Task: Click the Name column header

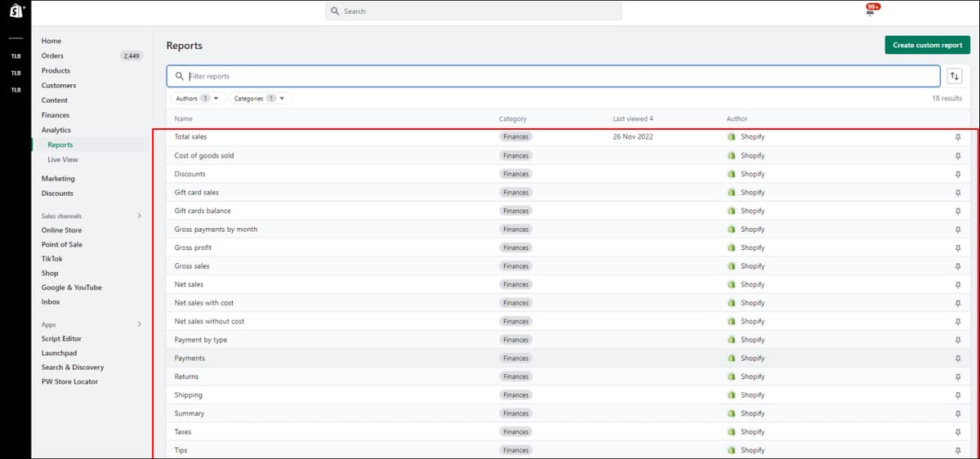Action: 184,119
